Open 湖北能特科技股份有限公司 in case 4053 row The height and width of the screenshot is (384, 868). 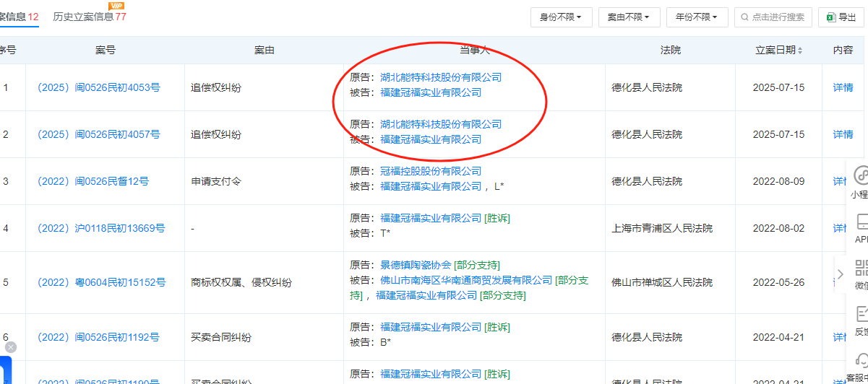pyautogui.click(x=441, y=77)
